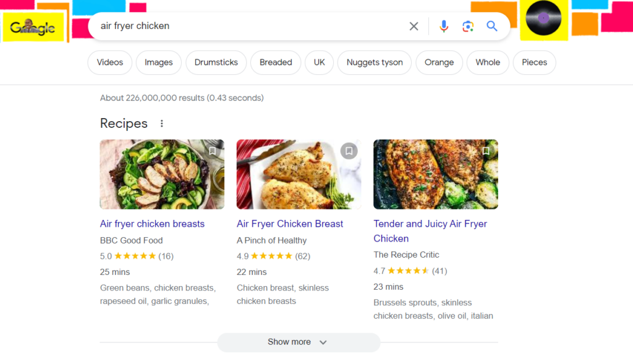Expand results with the Show more chevron
Viewport: 633px width, 364px height.
[323, 342]
